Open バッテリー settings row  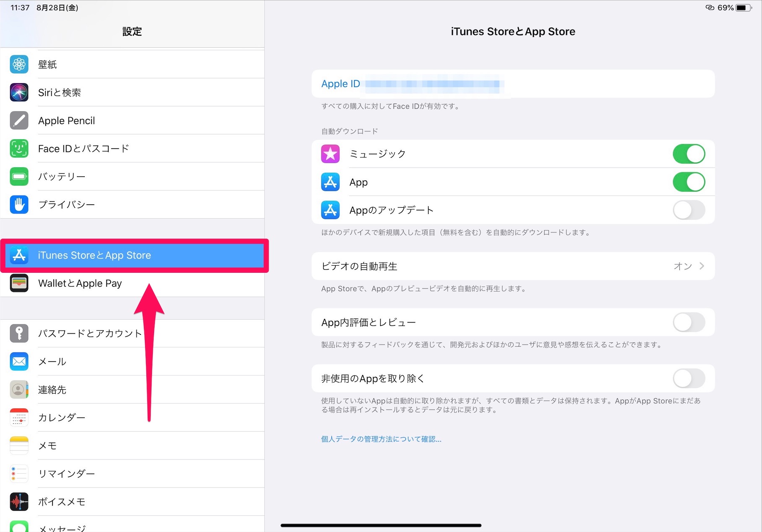tap(132, 177)
